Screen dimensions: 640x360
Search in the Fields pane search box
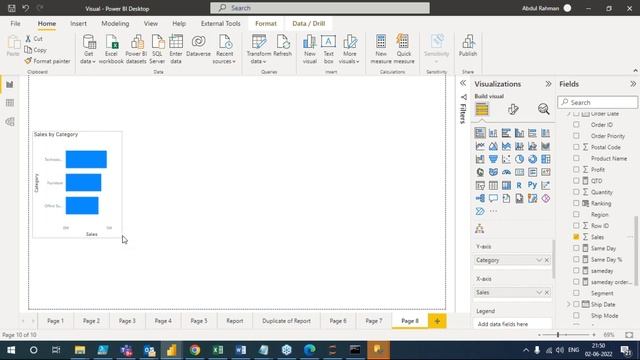[598, 102]
